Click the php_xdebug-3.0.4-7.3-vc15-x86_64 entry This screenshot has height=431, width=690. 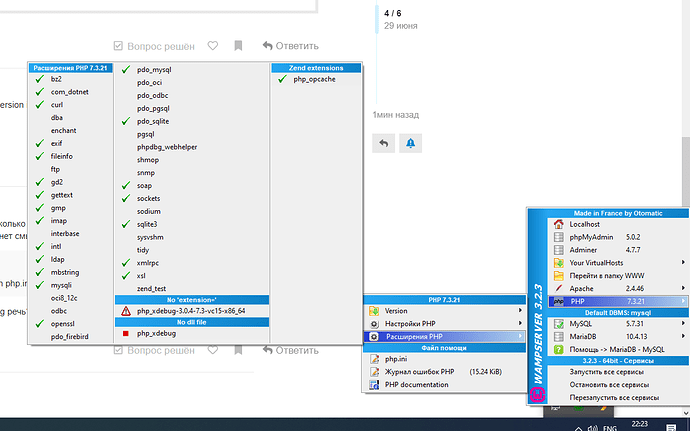[x=191, y=311]
